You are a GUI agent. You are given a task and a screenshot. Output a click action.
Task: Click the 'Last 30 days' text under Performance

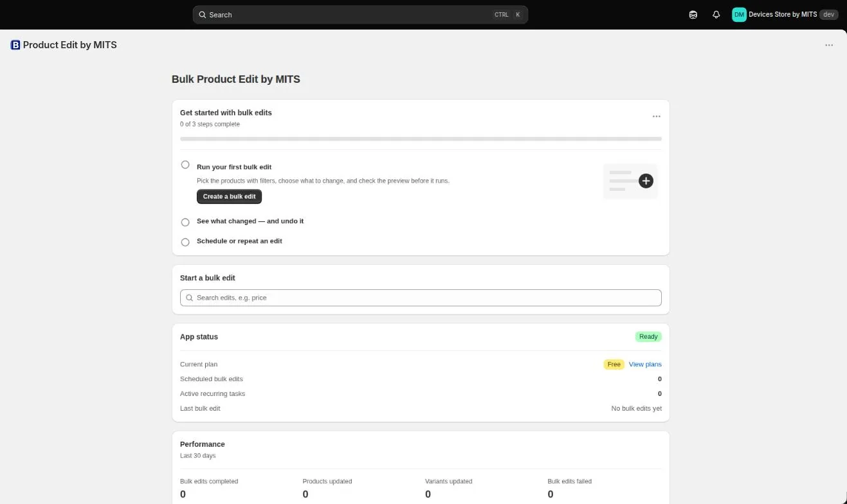click(x=198, y=456)
